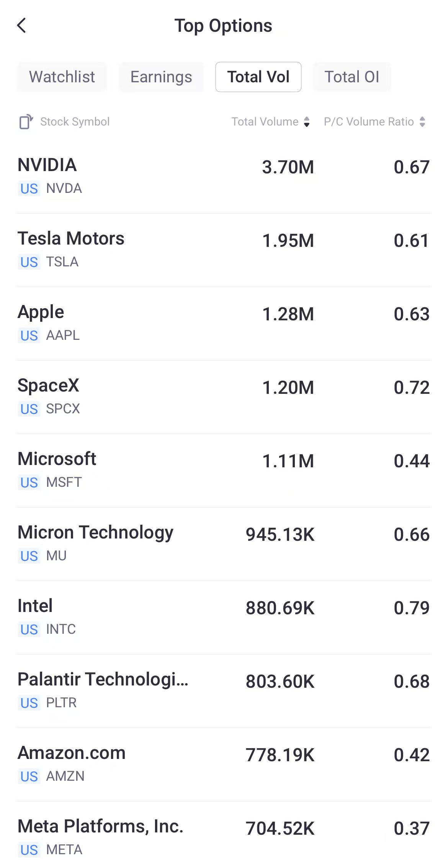Image resolution: width=448 pixels, height=868 pixels.
Task: Select the Intel INTC row
Action: 224,618
